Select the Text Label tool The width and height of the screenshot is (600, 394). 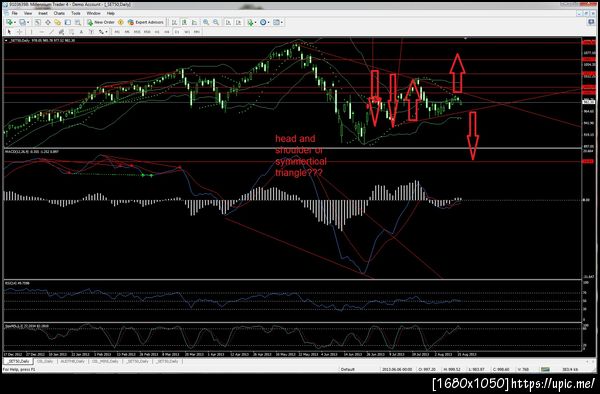point(91,32)
